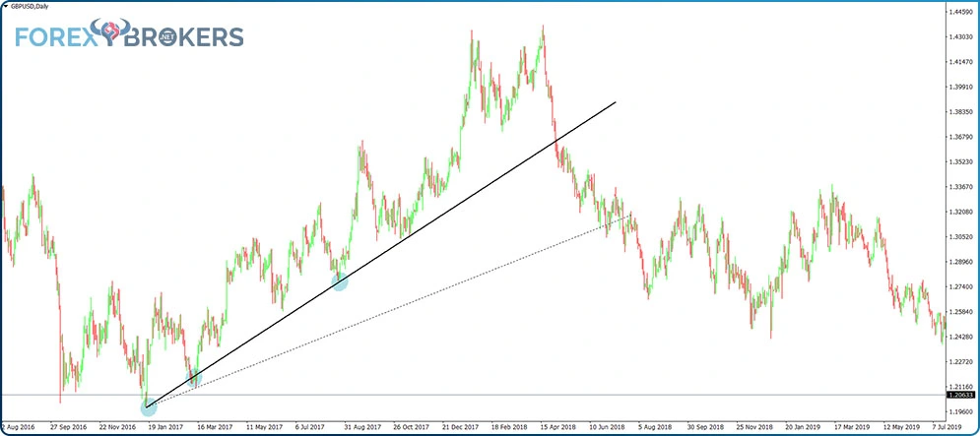Click the 1.43030 price axis label
The width and height of the screenshot is (980, 436).
click(960, 36)
